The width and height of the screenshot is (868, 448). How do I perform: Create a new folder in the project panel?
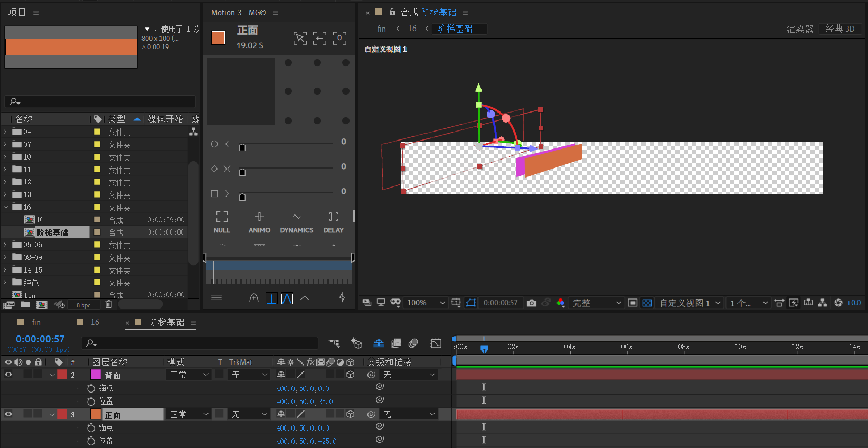coord(25,305)
